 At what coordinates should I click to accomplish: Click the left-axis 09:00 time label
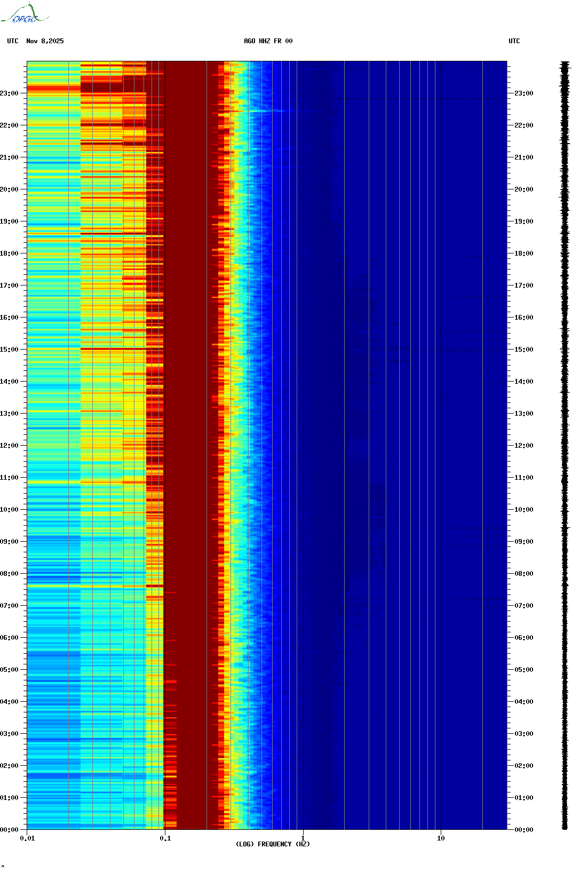tap(9, 542)
